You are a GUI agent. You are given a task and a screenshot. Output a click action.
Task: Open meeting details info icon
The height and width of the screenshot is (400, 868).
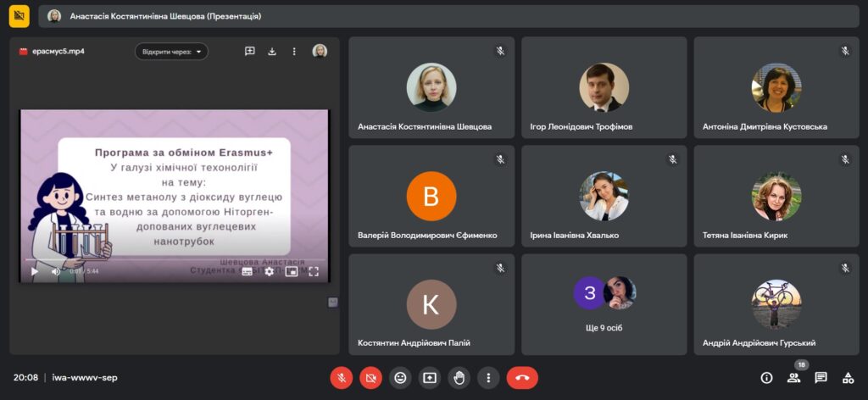click(767, 378)
